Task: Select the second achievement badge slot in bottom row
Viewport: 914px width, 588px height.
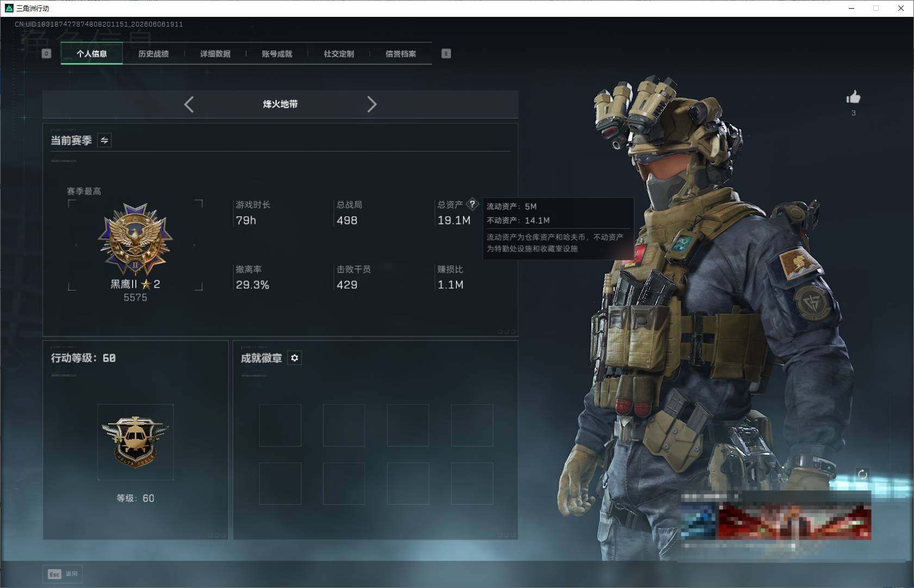Action: [x=344, y=484]
